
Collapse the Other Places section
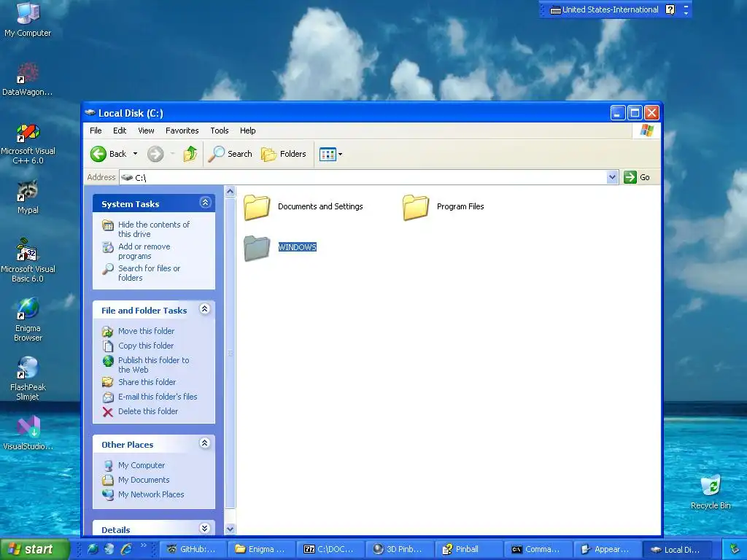point(205,443)
